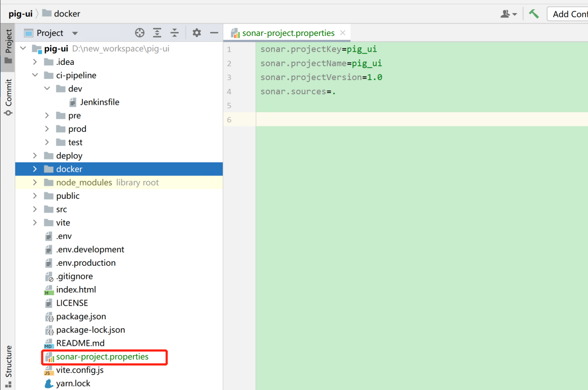Image resolution: width=588 pixels, height=390 pixels.
Task: Expand the node_modules folder
Action: (x=35, y=182)
